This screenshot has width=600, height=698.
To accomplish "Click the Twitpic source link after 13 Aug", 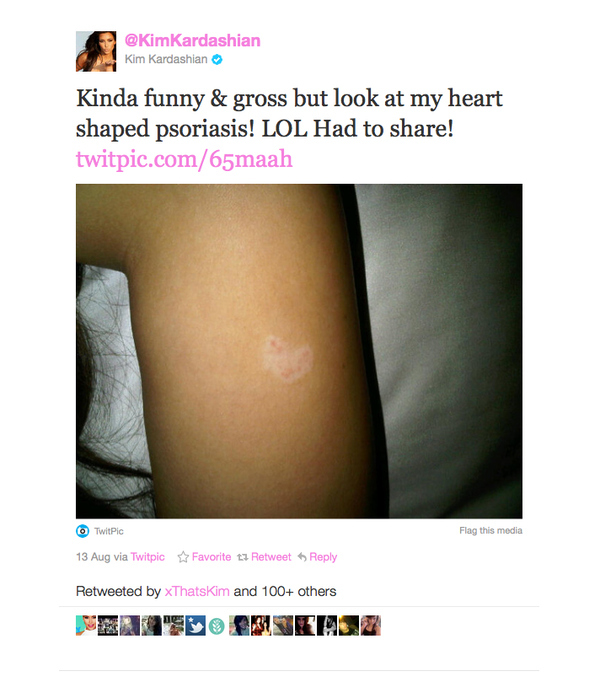I will (148, 557).
